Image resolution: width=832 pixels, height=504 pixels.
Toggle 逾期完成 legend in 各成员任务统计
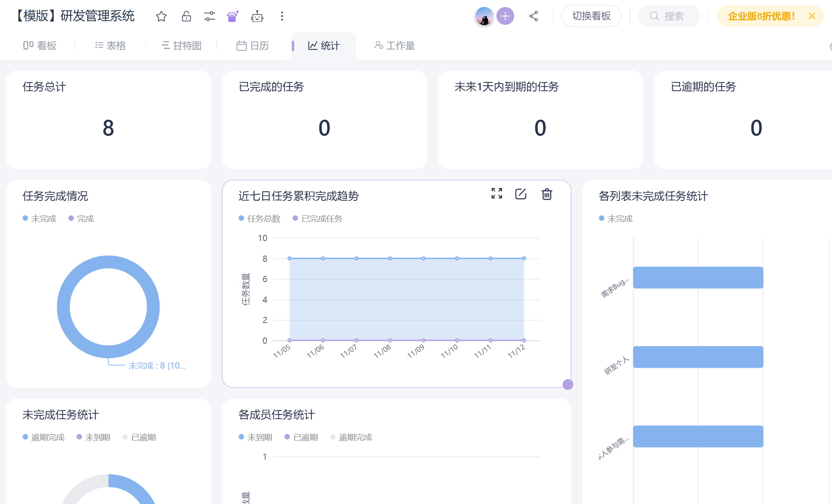pyautogui.click(x=351, y=437)
